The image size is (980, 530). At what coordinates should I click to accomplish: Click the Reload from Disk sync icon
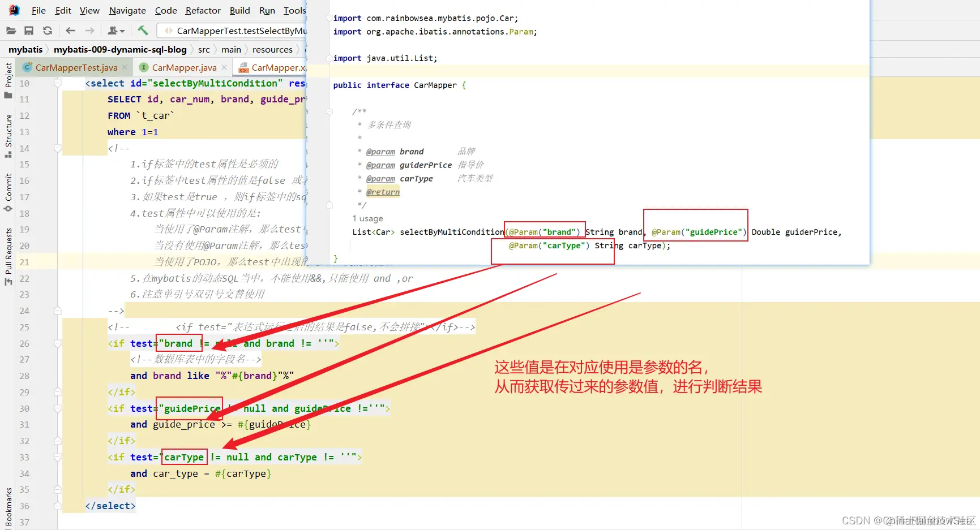pyautogui.click(x=48, y=31)
